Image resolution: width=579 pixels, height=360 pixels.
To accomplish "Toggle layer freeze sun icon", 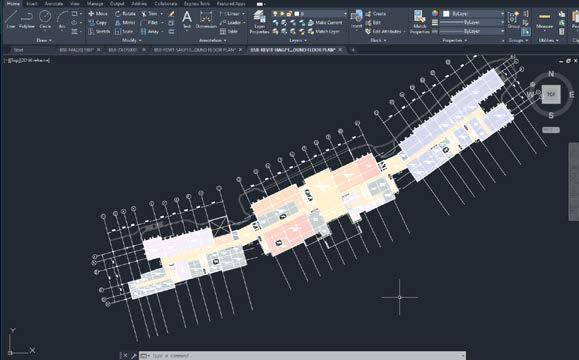I will coord(282,14).
